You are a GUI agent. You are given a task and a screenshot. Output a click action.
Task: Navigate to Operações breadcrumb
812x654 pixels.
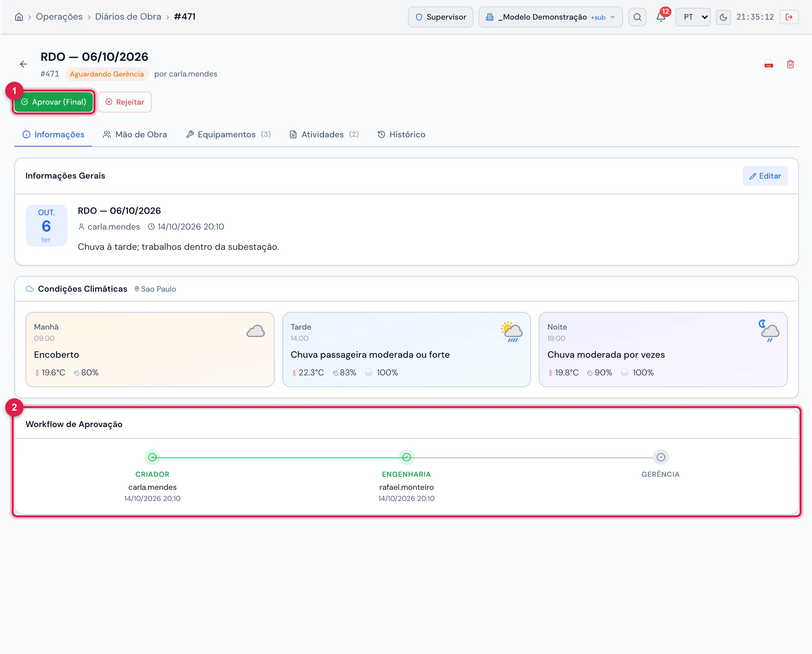59,17
